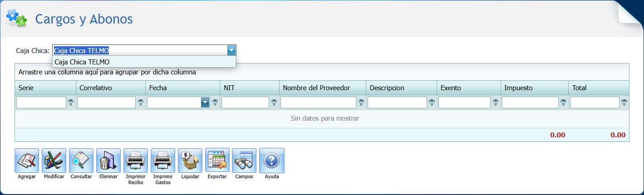Open the Ayuda help icon
Screen dimensions: 644x195
point(272,161)
